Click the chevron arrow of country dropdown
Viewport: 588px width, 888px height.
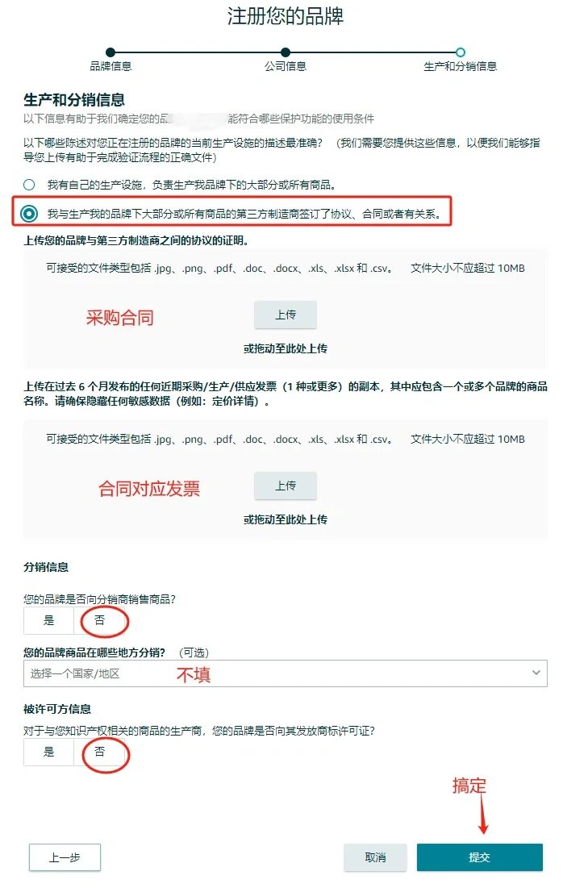[536, 673]
